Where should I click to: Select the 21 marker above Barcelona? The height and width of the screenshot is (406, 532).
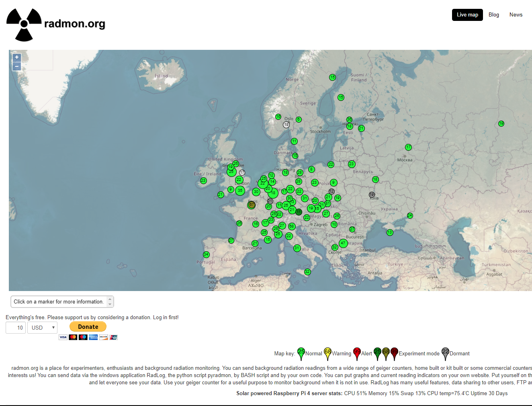255,243
